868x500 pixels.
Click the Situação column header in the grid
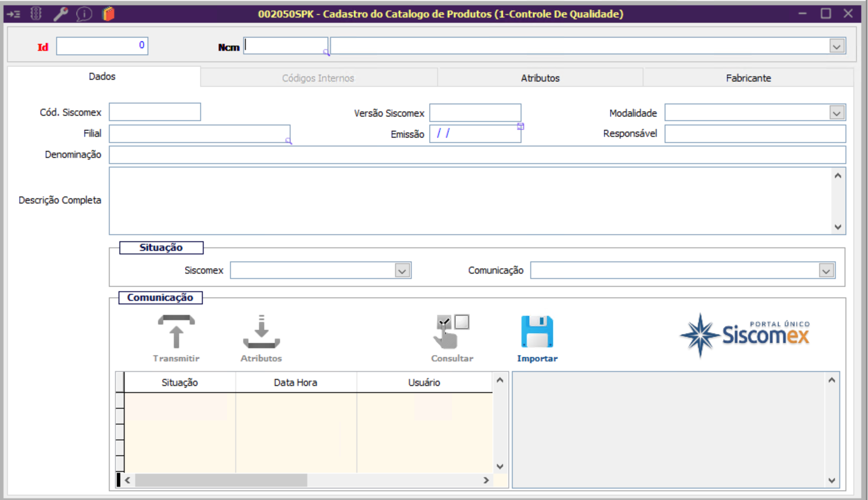180,382
